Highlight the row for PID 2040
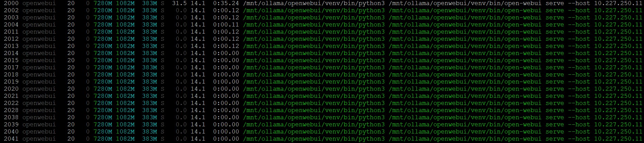Image resolution: width=644 pixels, height=143 pixels. tap(11, 131)
